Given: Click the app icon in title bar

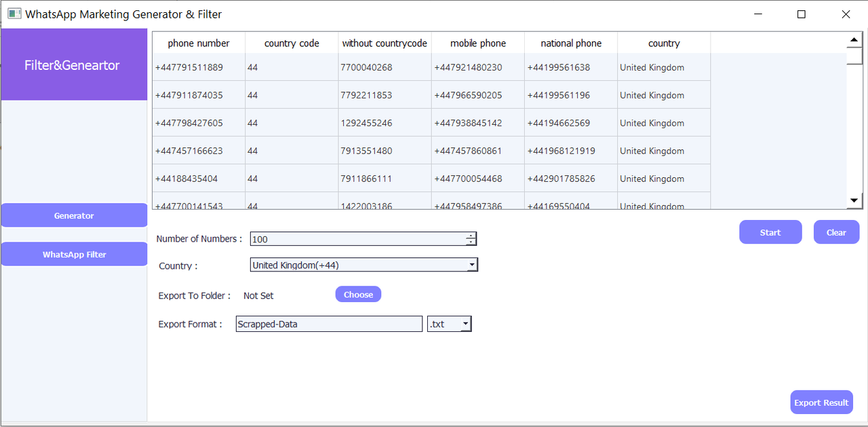Looking at the screenshot, I should (14, 14).
